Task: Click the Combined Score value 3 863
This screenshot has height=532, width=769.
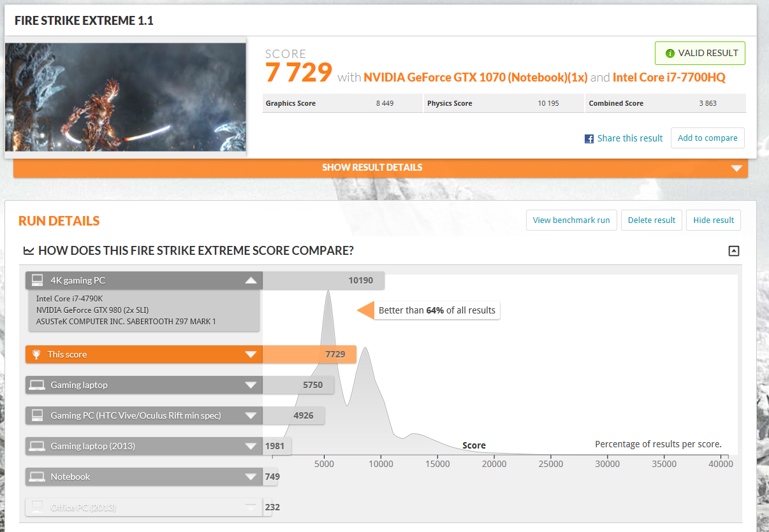Action: [x=708, y=103]
